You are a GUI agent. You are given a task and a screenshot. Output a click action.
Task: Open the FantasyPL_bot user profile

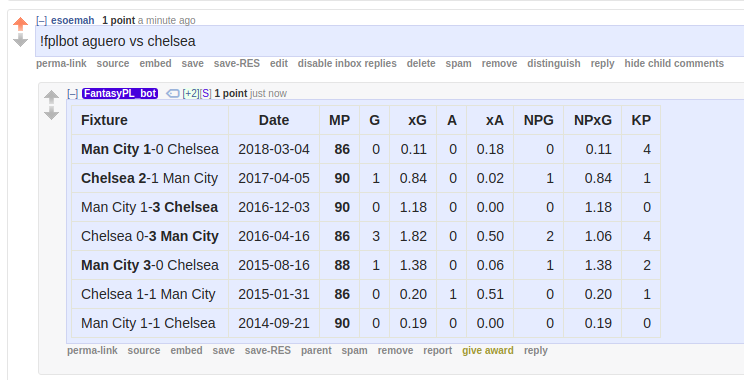coord(120,93)
